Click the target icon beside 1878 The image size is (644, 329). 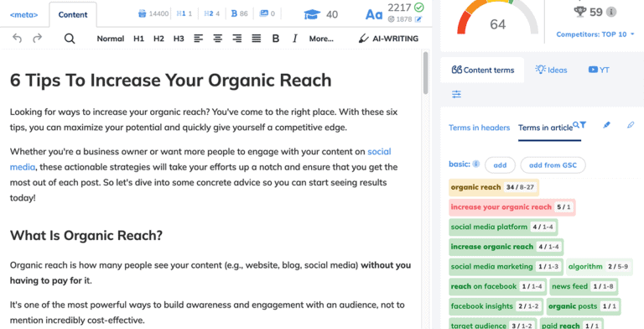(391, 19)
